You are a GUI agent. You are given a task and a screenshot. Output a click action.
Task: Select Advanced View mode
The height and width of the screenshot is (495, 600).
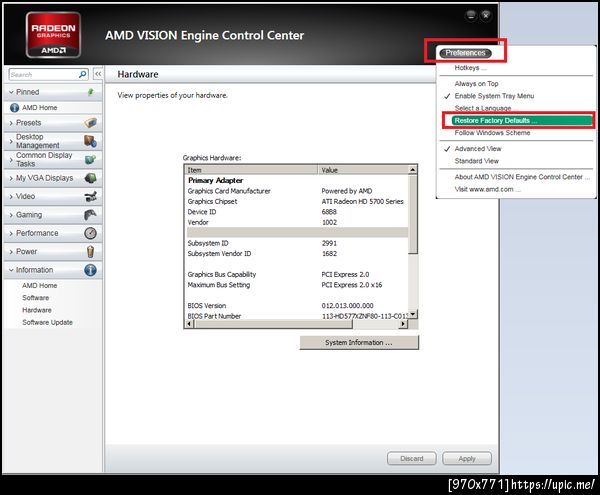coord(478,149)
